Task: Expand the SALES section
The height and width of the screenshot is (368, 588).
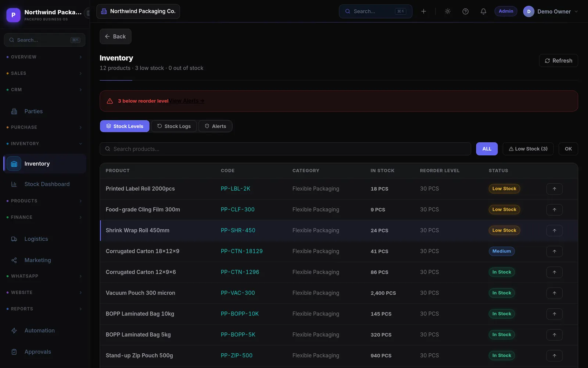Action: point(45,73)
